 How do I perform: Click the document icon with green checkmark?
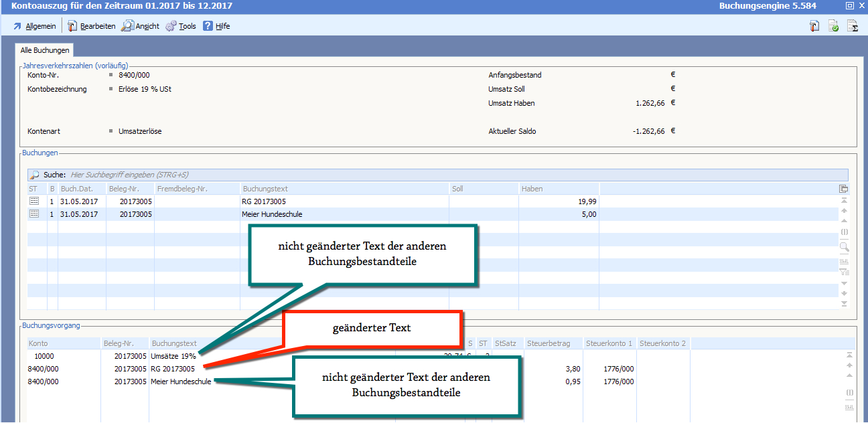pos(833,26)
